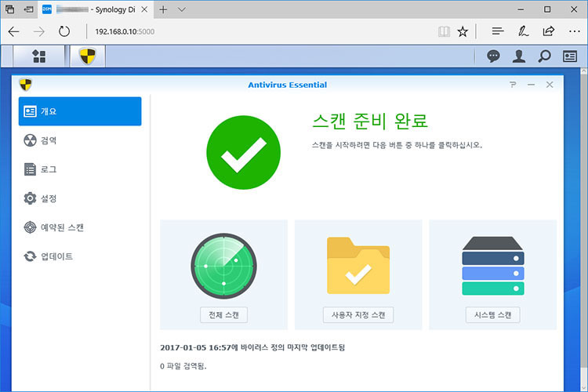
Task: Open the DSM user options icon
Action: [519, 56]
